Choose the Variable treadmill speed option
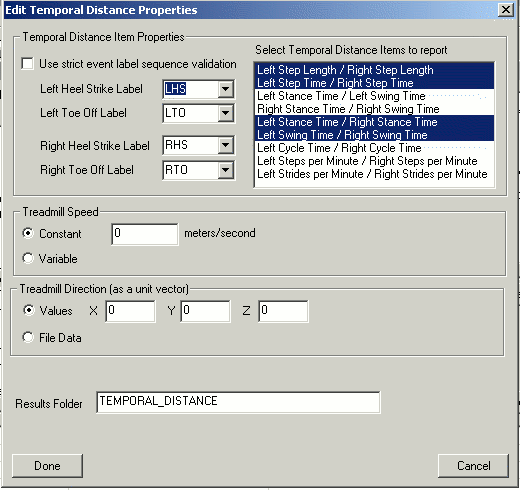Image resolution: width=520 pixels, height=490 pixels. 28,258
